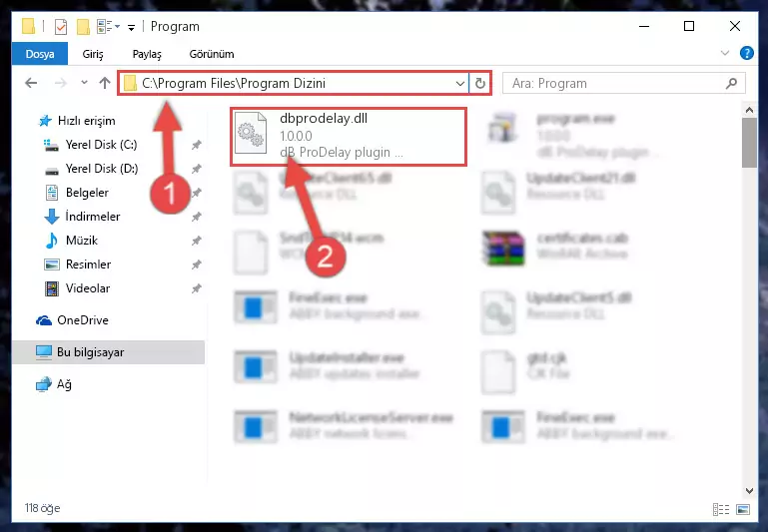Click the search magnifier icon
The height and width of the screenshot is (532, 768).
(731, 84)
